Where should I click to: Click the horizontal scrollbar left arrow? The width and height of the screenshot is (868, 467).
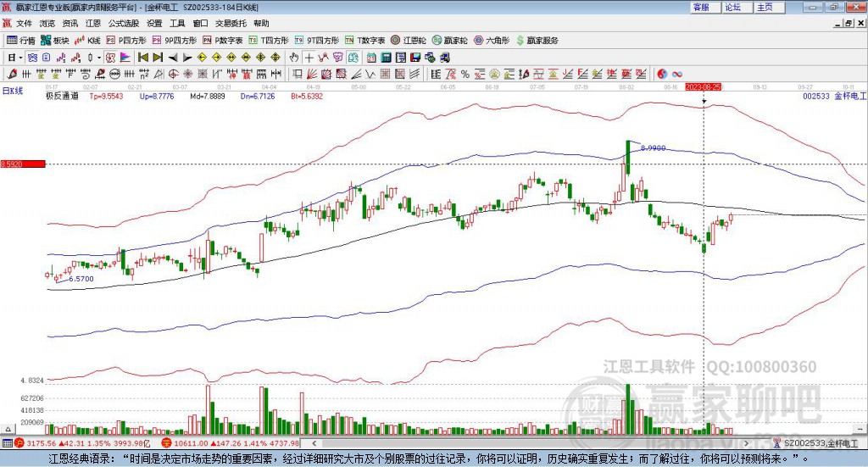click(314, 443)
